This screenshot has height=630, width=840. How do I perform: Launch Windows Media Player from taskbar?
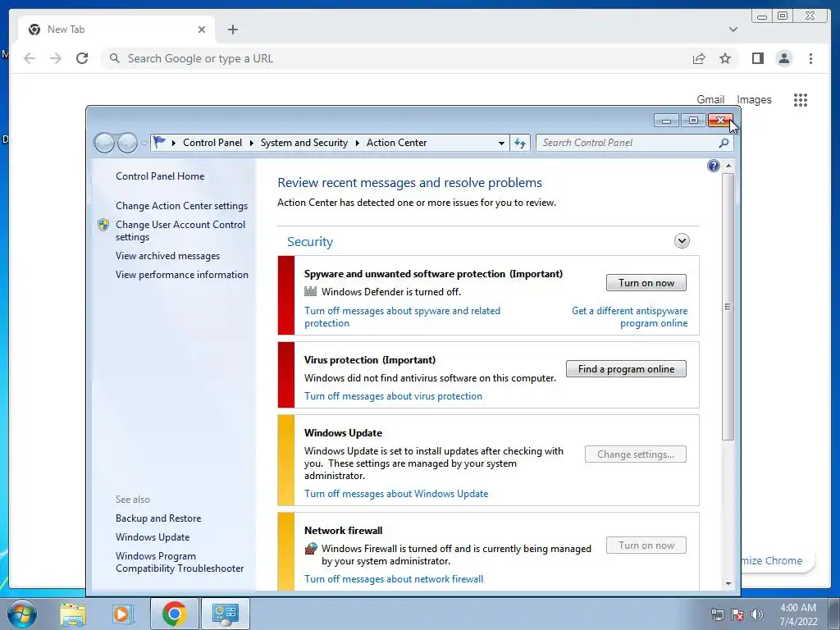coord(123,614)
